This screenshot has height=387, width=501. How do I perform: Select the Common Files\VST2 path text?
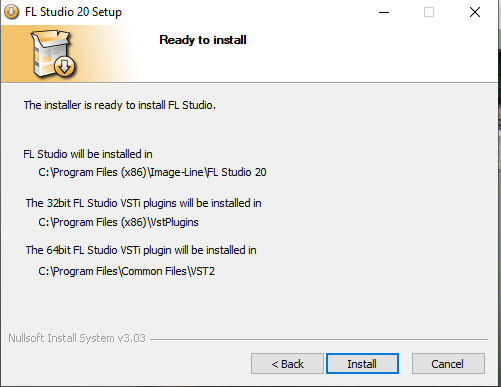click(x=127, y=271)
